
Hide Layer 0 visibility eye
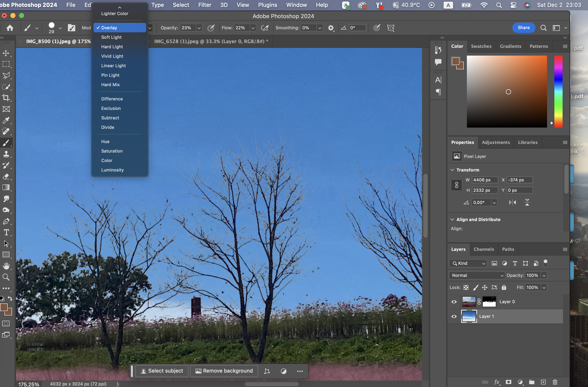[454, 302]
